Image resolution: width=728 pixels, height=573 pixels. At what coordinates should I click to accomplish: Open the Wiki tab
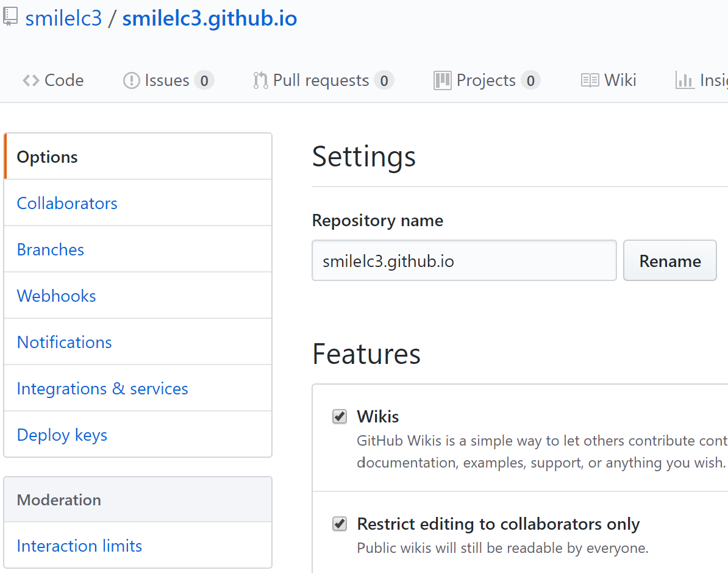click(x=608, y=80)
